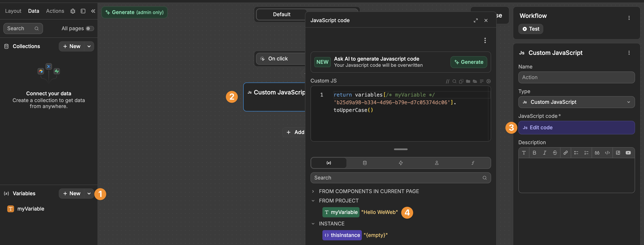The height and width of the screenshot is (245, 644).
Task: Toggle the panel layout icon in top toolbar
Action: coord(83,11)
